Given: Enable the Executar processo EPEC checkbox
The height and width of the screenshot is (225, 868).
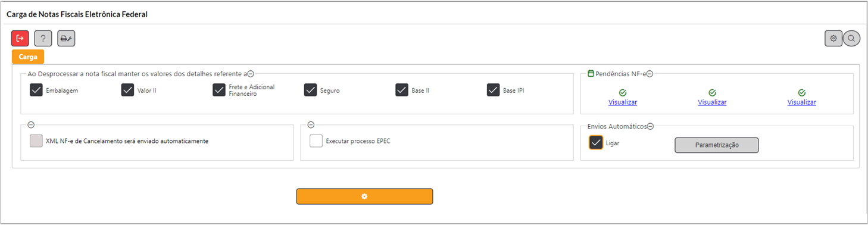Looking at the screenshot, I should 316,141.
